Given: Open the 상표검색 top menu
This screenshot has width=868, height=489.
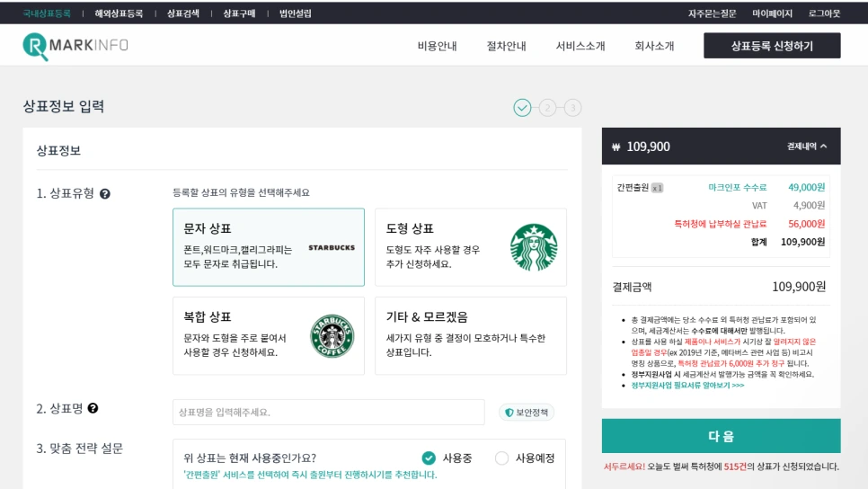Looking at the screenshot, I should click(183, 13).
